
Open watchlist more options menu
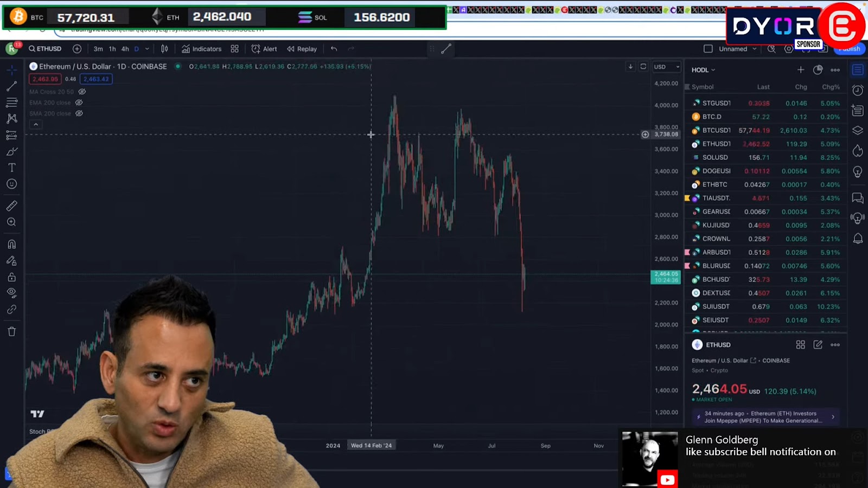pos(835,69)
